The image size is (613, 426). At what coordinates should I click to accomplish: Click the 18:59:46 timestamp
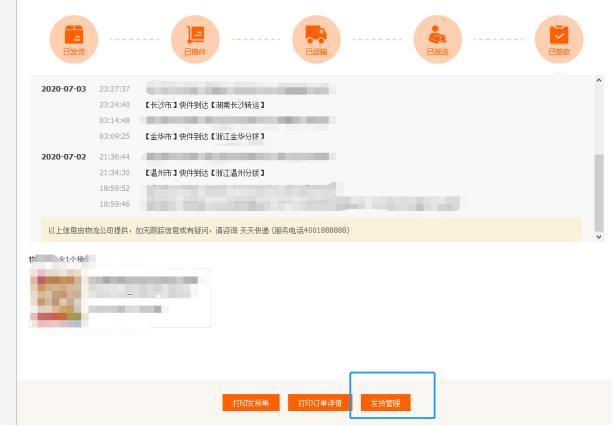114,204
